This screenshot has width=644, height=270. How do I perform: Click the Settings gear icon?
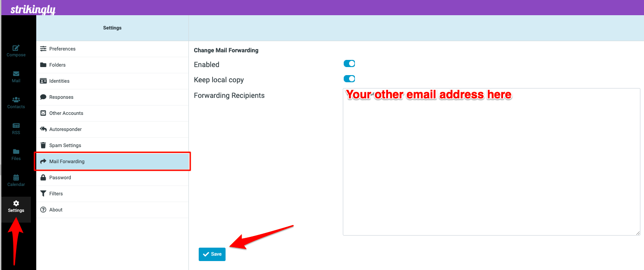pos(16,203)
